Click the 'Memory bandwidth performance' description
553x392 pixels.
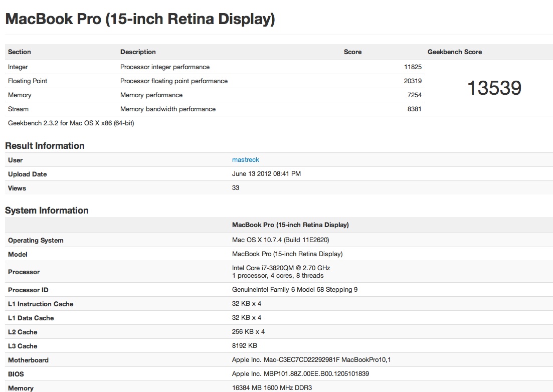click(168, 109)
